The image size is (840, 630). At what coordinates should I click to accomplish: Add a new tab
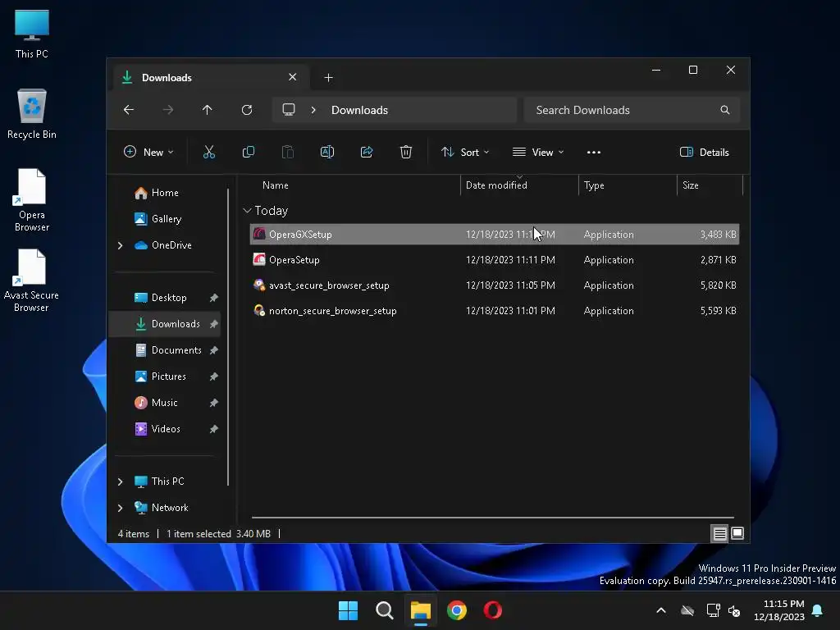coord(328,78)
